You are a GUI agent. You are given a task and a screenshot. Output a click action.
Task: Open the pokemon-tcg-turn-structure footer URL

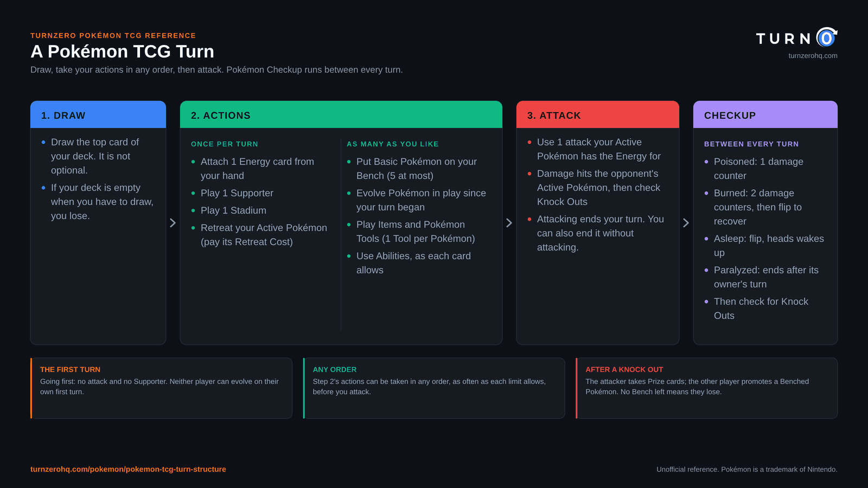128,470
